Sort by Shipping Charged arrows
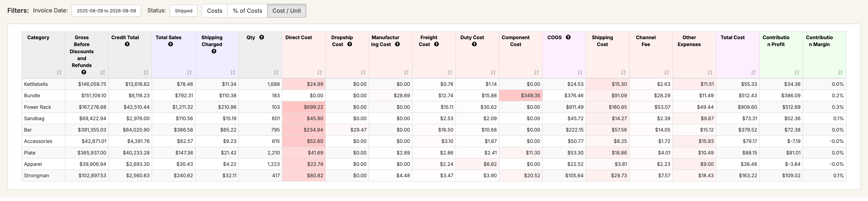 click(233, 72)
